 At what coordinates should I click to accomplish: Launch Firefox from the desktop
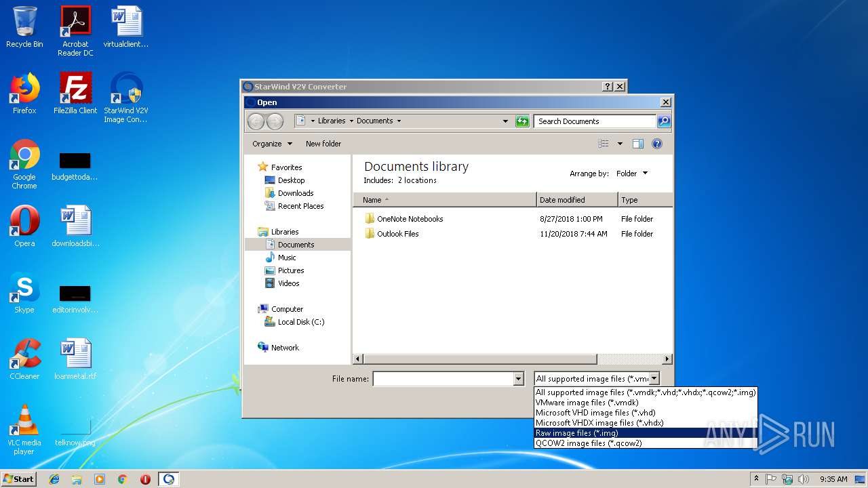click(24, 94)
